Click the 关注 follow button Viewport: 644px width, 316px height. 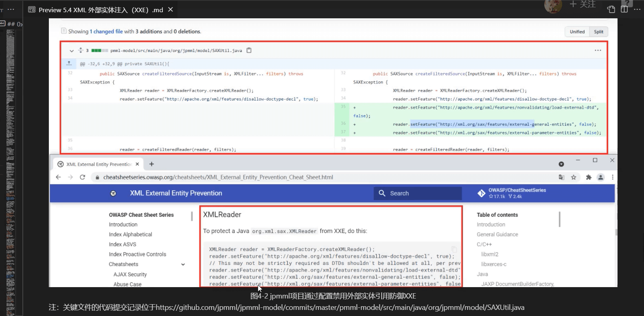point(583,4)
